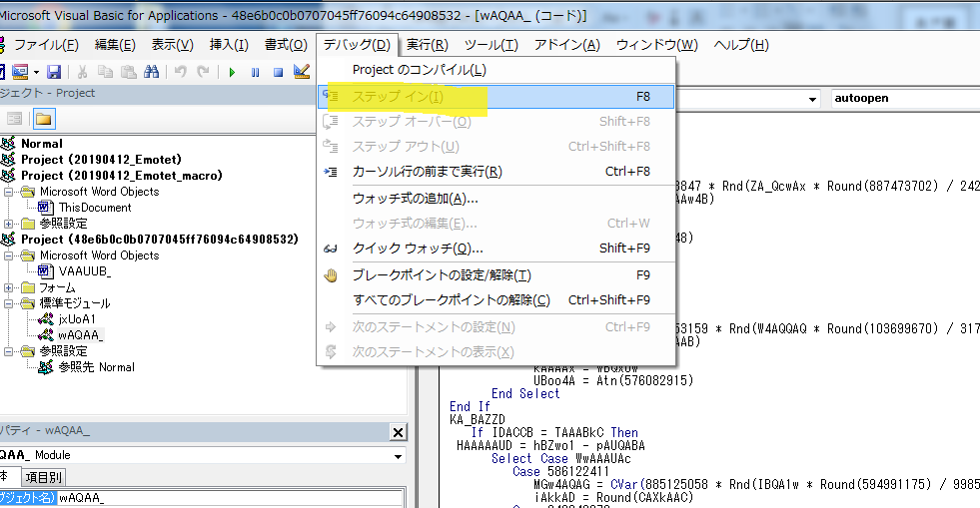This screenshot has width=980, height=508.
Task: Collapse 参照設定 folder above 参照先 Normal
Action: (8, 351)
